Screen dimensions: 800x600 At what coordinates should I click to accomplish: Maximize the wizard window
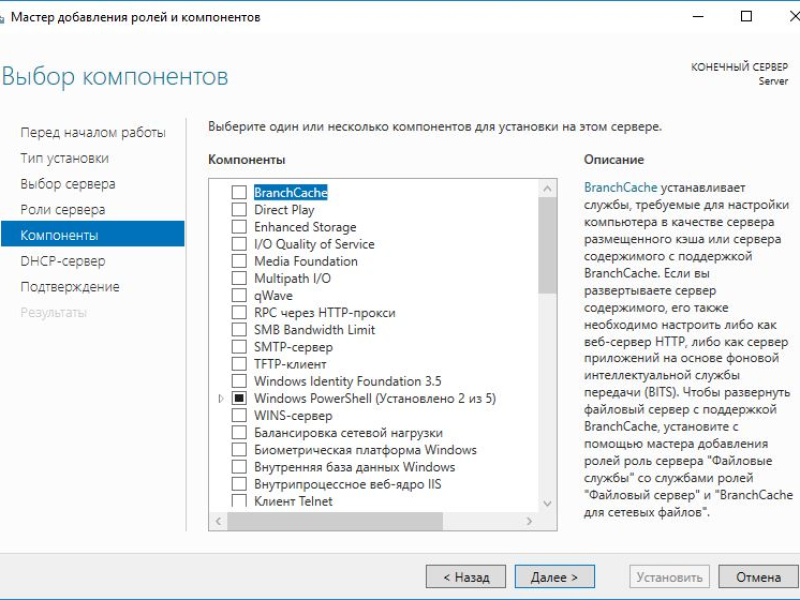coord(746,16)
